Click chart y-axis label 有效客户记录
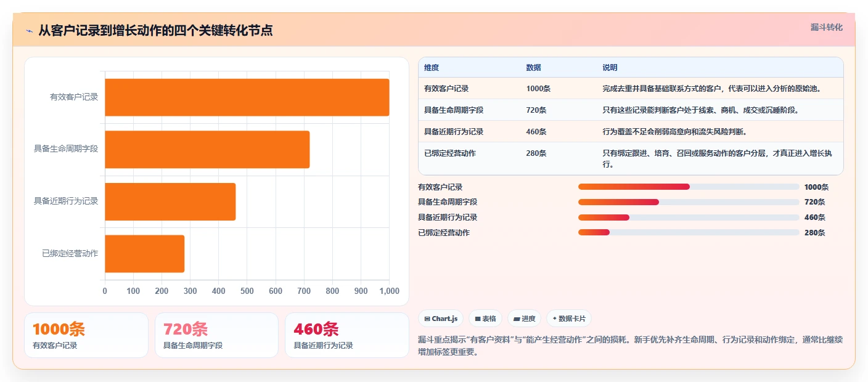Screen dimensions: 868x382 (74, 97)
